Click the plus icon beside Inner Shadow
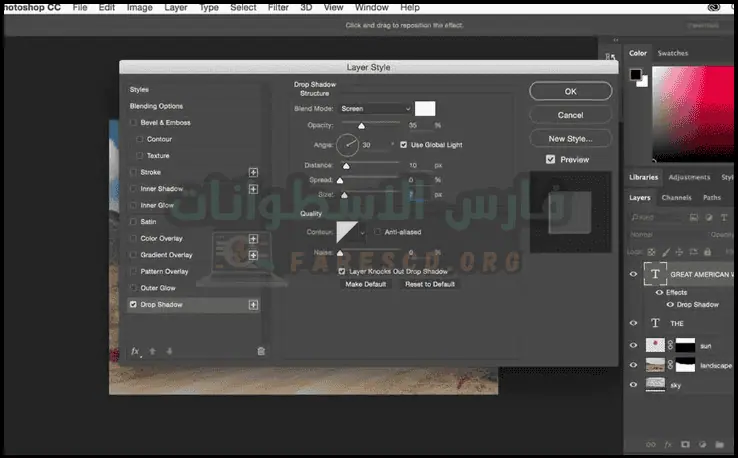Screen dimensions: 738x458 (253, 189)
